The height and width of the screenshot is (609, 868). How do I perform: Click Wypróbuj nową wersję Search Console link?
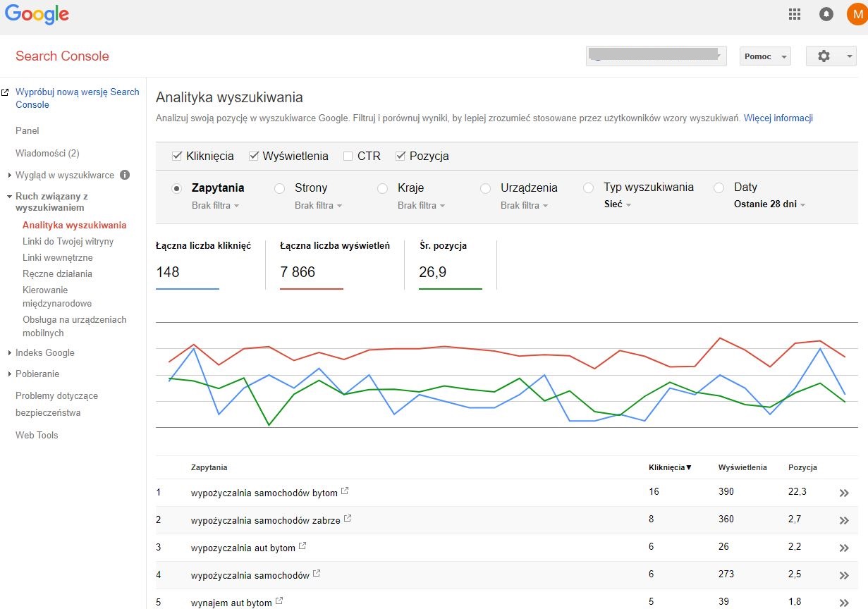tap(78, 98)
